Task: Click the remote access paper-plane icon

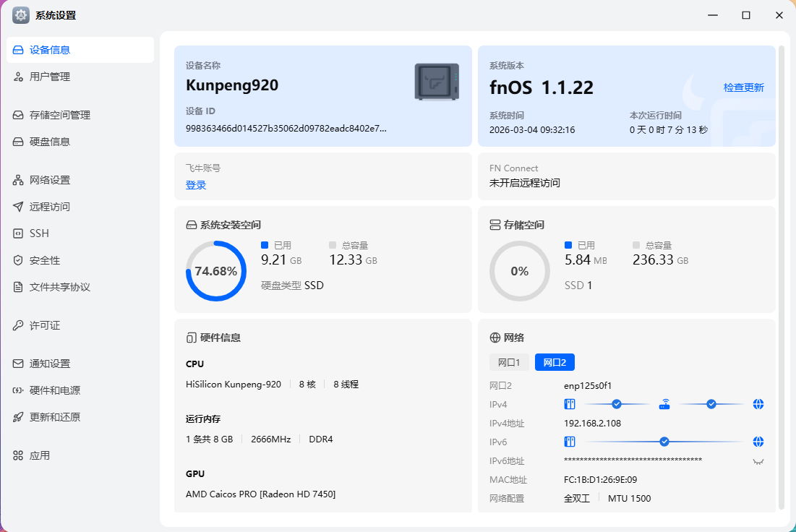Action: [19, 207]
